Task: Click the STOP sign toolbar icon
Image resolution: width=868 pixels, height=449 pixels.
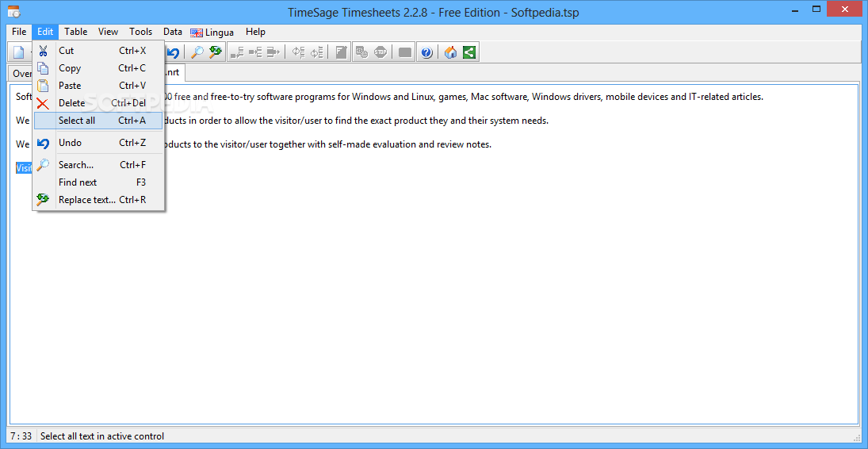Action: point(380,52)
